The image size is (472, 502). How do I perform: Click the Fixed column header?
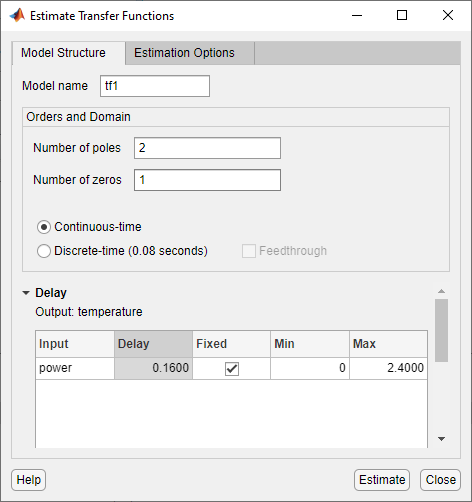(231, 344)
